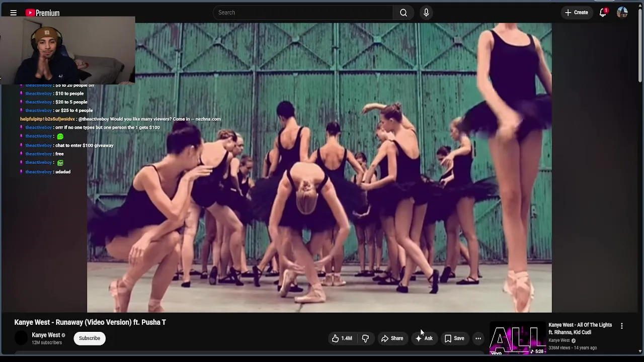Click the search input field

pos(303,13)
